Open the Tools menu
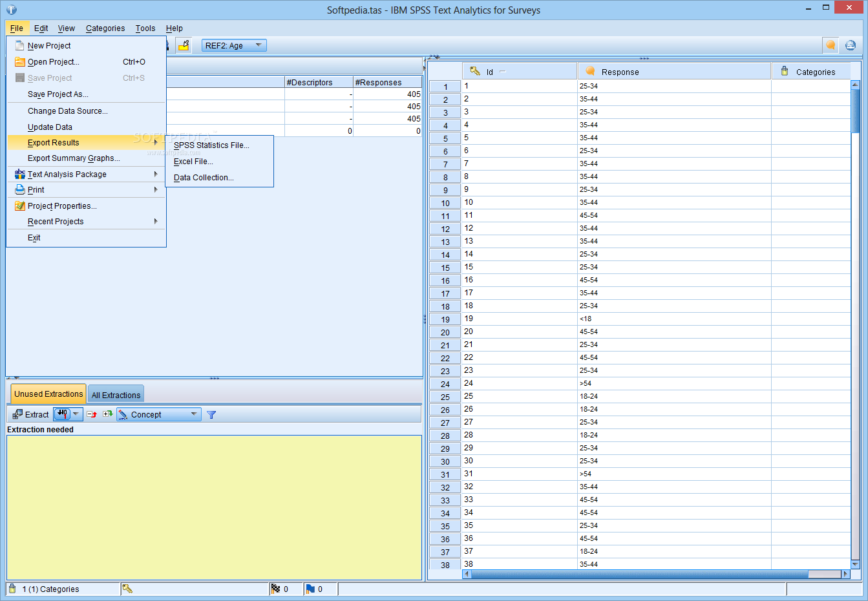Image resolution: width=868 pixels, height=601 pixels. [x=145, y=28]
